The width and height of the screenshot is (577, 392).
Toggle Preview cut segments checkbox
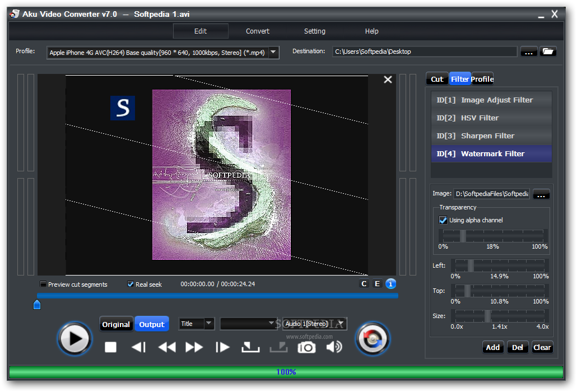point(44,284)
